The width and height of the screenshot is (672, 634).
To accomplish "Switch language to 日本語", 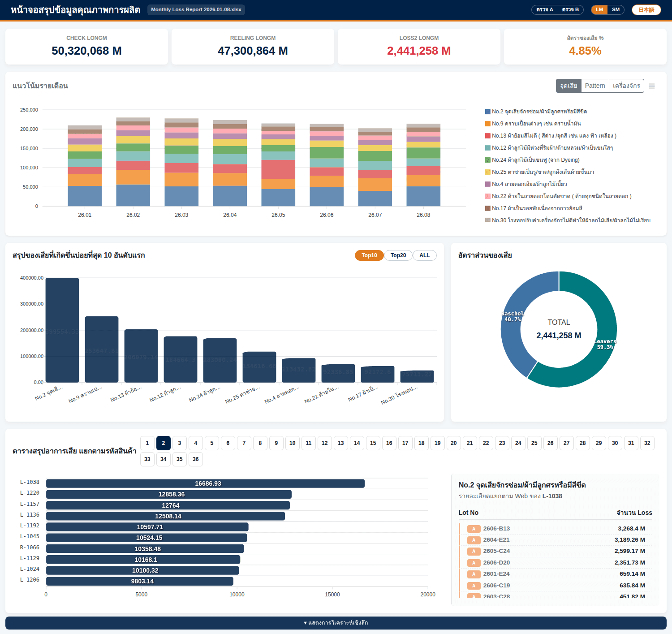I will 646,10.
